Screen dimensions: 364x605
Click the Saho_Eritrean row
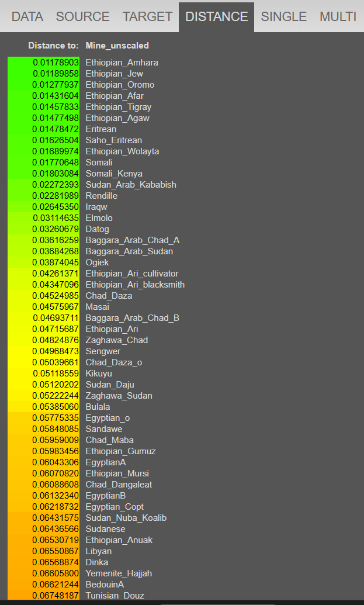pos(114,140)
